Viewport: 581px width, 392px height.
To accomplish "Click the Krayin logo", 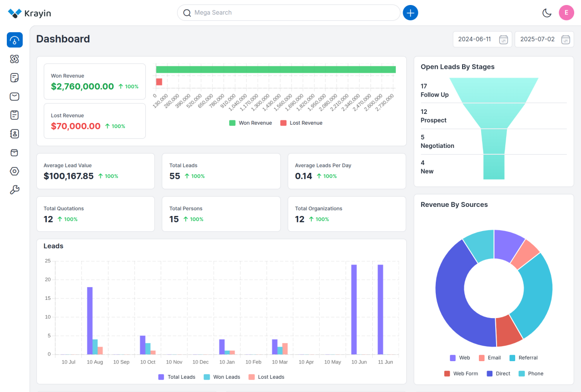I will 30,13.
